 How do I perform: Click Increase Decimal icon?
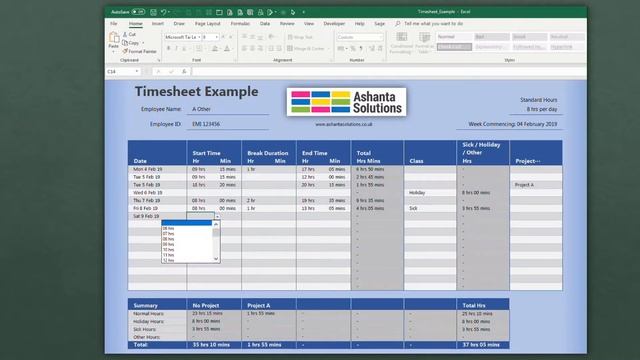point(372,49)
